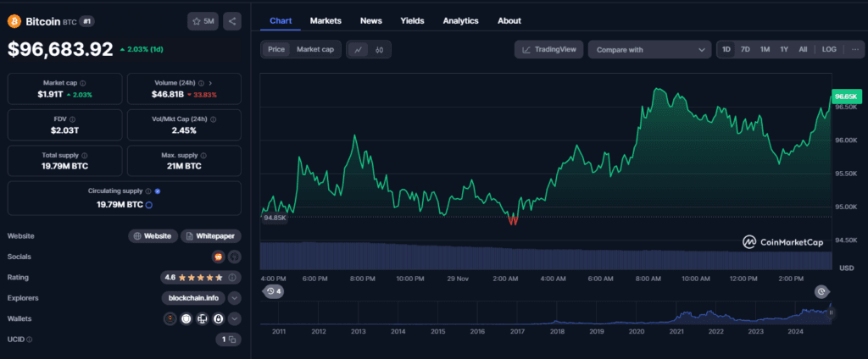Screen dimensions: 868x359
Task: Click the clock icon at chart's right end
Action: (x=821, y=291)
